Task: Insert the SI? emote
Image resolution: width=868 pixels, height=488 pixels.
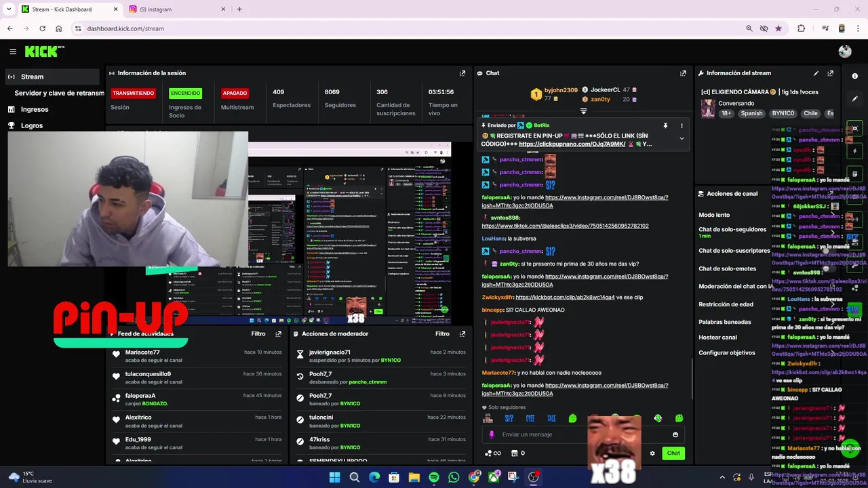Action: [509, 419]
